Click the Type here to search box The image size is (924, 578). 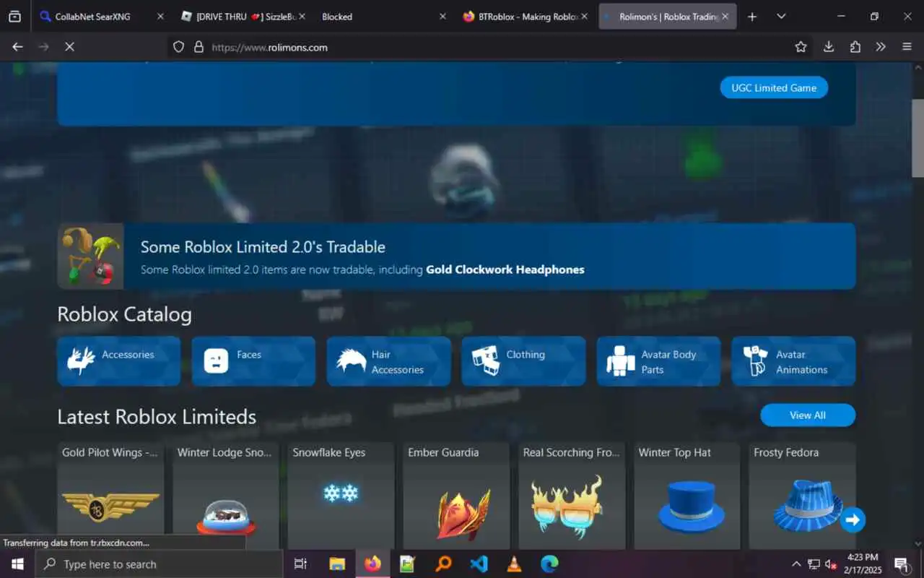(x=159, y=564)
